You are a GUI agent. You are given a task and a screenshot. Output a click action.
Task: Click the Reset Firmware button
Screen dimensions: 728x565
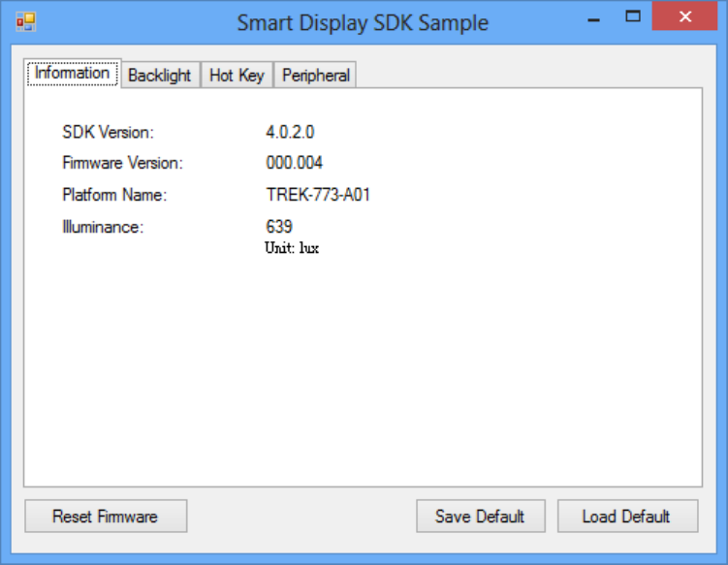(106, 517)
